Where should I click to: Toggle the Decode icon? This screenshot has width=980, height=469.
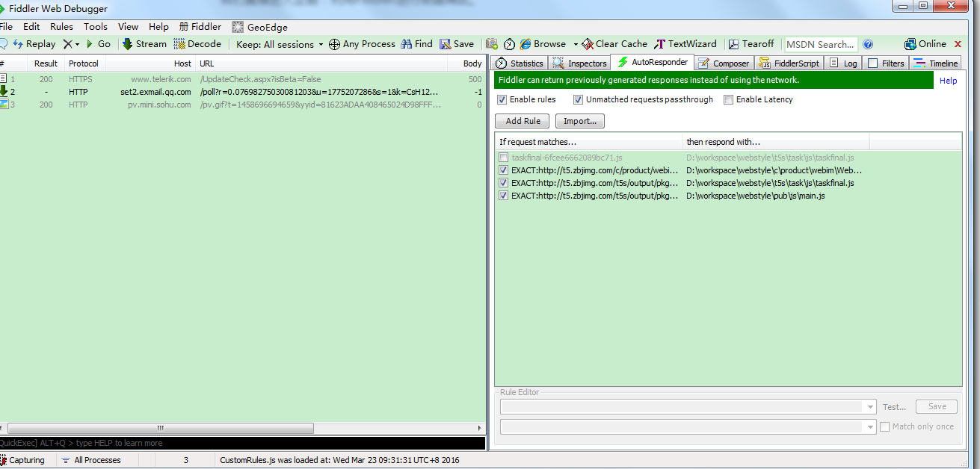179,44
